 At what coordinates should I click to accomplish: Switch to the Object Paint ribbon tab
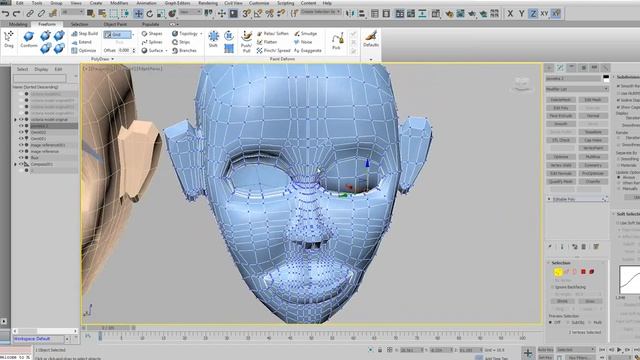click(x=115, y=24)
